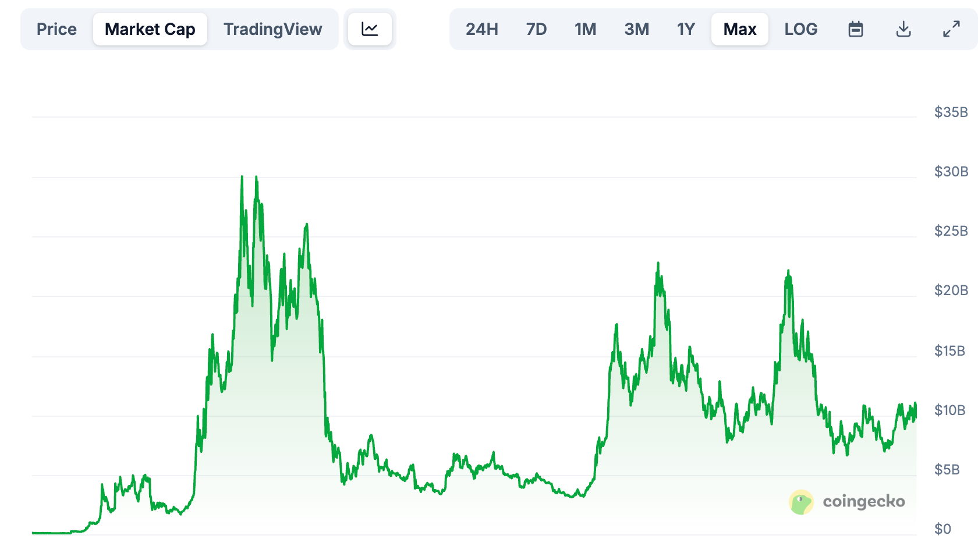
Task: Select the 3M time range
Action: 636,29
